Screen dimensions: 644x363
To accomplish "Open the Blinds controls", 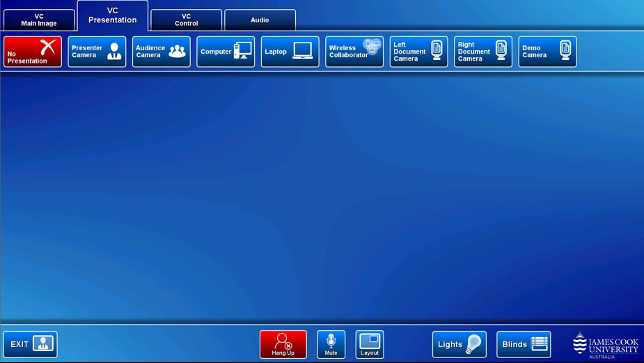I will (x=524, y=344).
